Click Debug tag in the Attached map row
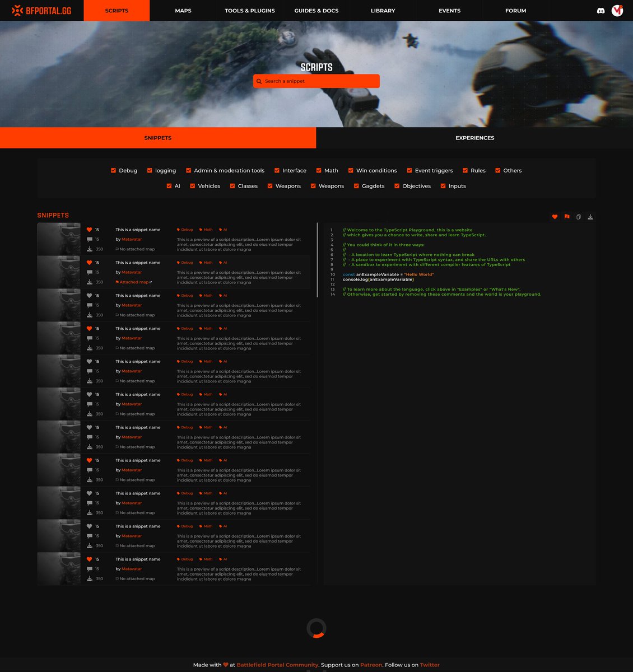 tap(185, 263)
